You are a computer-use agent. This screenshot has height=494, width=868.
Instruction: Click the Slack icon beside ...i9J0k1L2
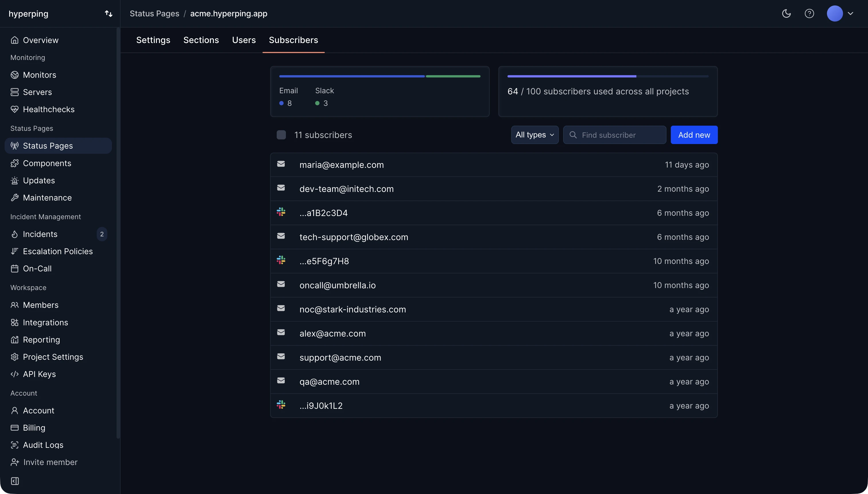pos(281,405)
